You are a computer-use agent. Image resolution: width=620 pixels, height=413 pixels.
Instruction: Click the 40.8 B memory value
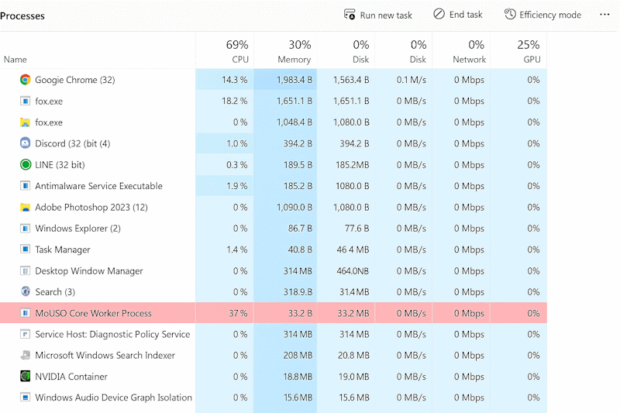[300, 250]
